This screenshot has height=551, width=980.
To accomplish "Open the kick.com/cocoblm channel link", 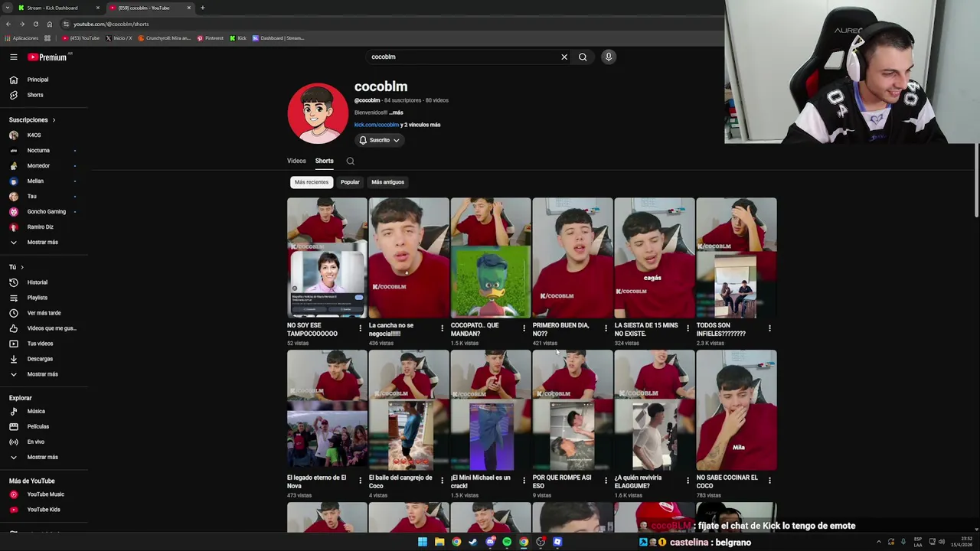I will click(377, 125).
